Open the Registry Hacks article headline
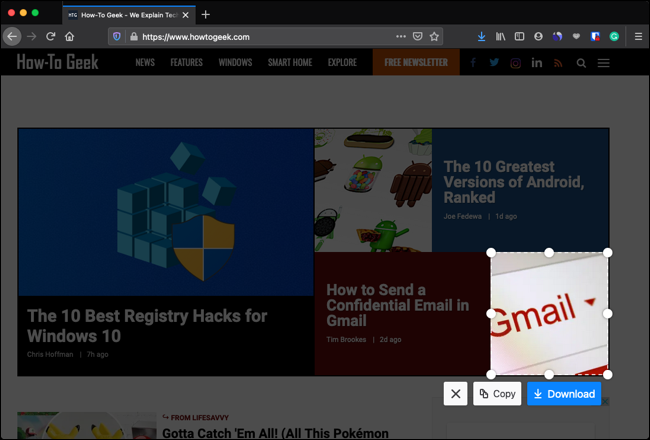The width and height of the screenshot is (650, 440). 147,326
